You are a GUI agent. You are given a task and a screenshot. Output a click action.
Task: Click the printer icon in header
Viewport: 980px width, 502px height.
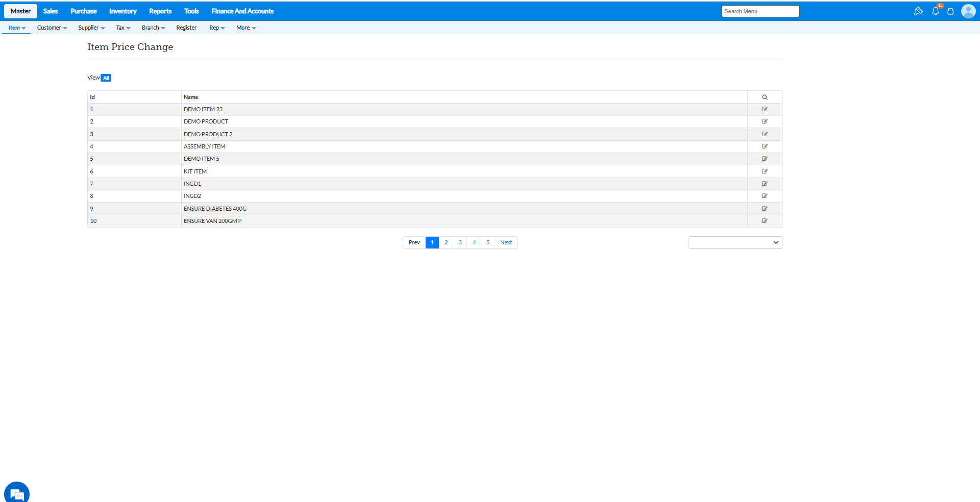(950, 11)
